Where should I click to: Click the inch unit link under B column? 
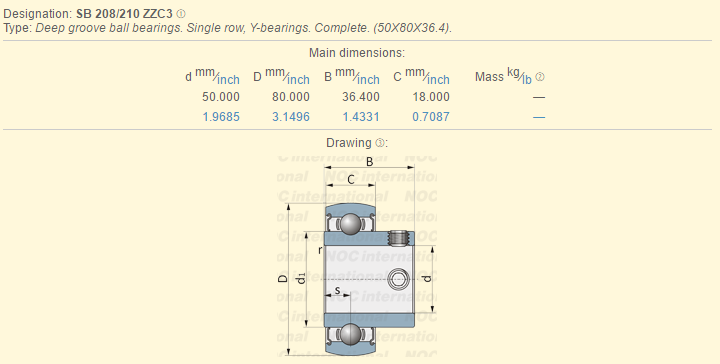coord(369,80)
